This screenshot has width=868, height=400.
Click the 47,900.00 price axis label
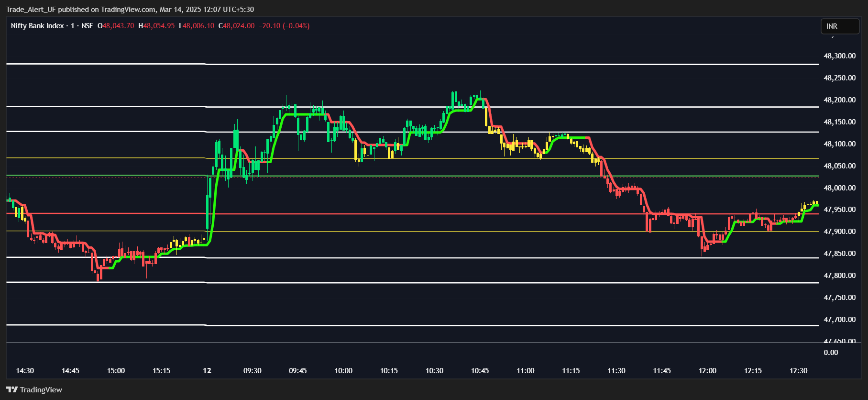click(x=839, y=232)
